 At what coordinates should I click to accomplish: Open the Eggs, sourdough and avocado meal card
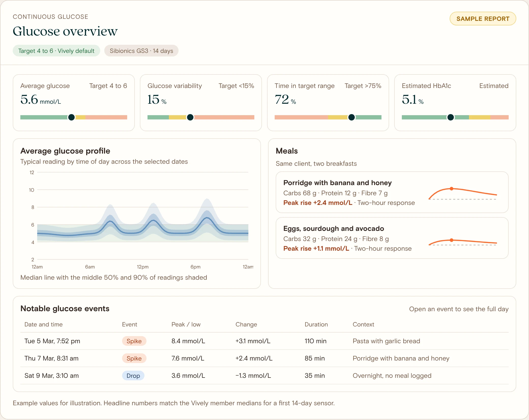[x=392, y=238]
